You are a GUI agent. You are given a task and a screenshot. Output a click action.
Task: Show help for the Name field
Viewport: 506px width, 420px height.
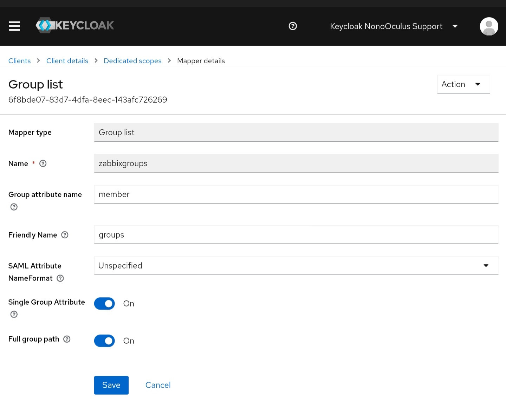click(43, 163)
